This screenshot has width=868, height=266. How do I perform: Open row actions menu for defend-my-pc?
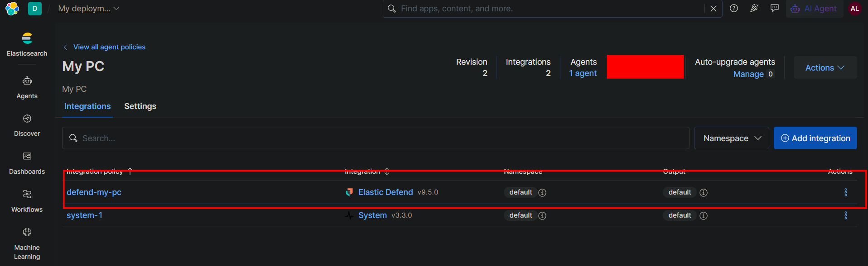(x=846, y=192)
